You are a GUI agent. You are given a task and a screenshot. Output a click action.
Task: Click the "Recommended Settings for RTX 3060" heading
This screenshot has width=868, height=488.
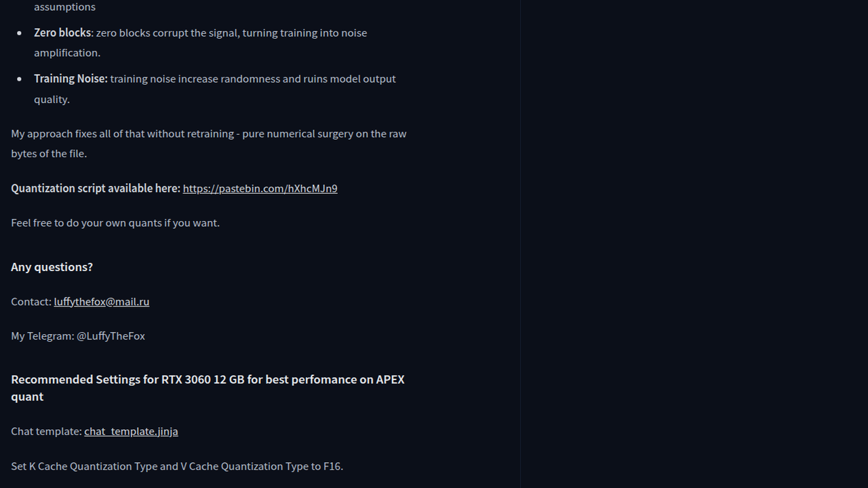(208, 388)
